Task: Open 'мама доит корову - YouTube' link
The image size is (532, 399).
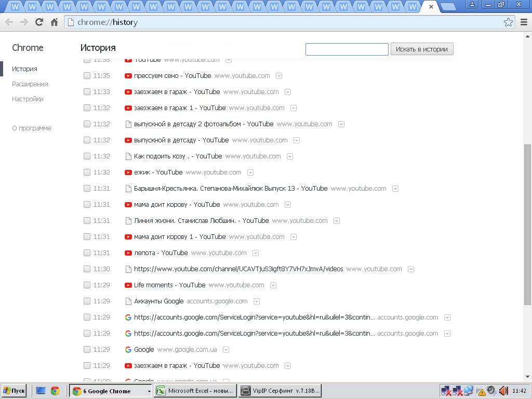Action: pyautogui.click(x=177, y=205)
